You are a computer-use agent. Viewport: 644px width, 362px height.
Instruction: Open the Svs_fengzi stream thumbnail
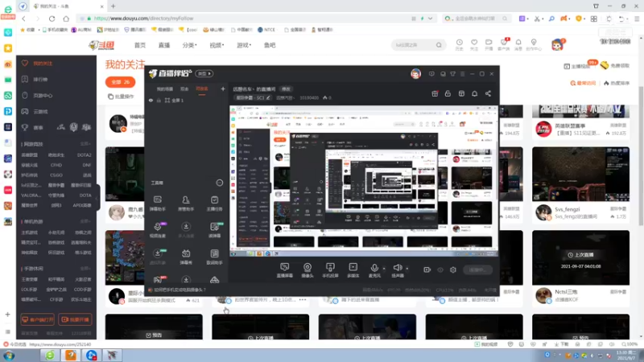[580, 174]
